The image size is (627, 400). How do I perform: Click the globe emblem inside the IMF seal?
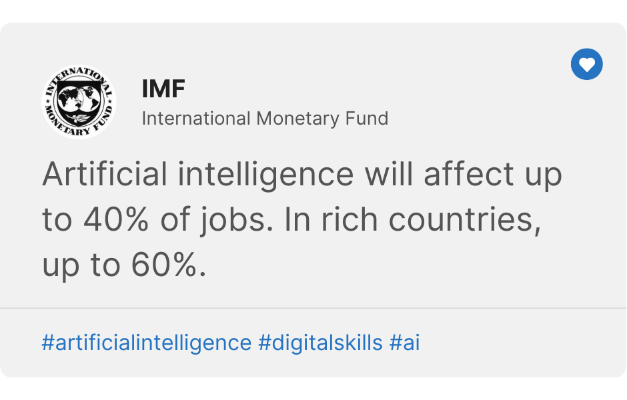pyautogui.click(x=79, y=100)
